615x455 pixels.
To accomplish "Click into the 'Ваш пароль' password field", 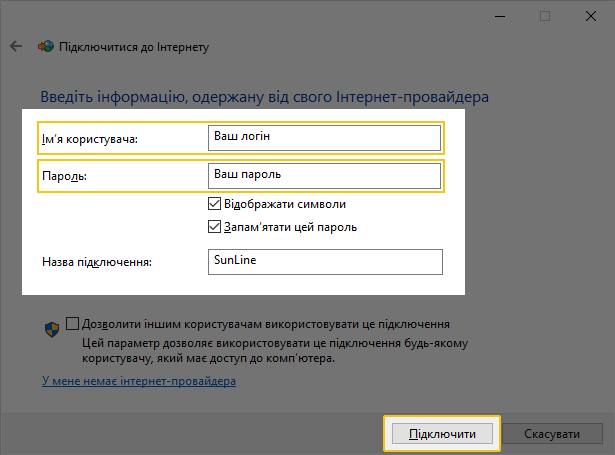I will tap(324, 176).
